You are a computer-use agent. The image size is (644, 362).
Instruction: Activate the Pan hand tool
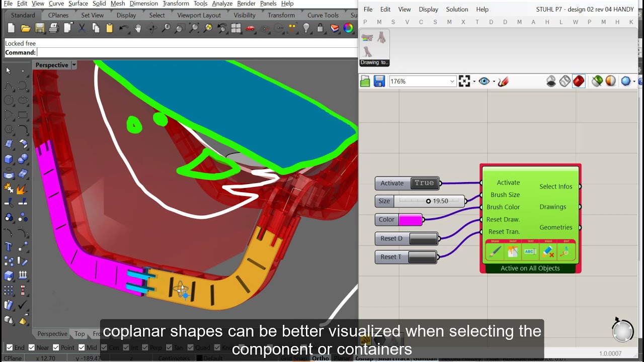pyautogui.click(x=138, y=28)
